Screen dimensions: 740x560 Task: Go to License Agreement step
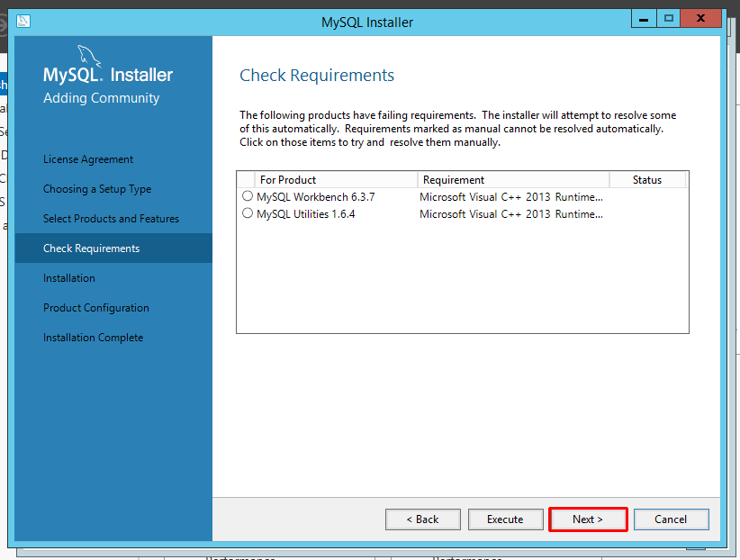pos(88,159)
